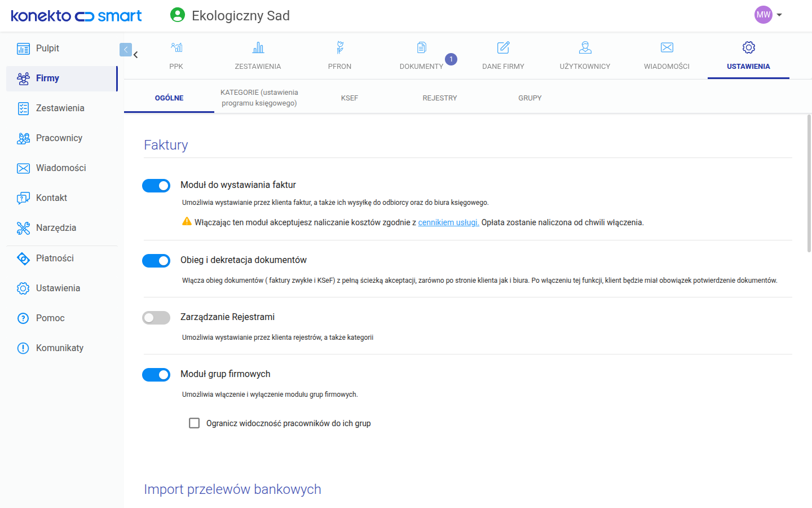The height and width of the screenshot is (508, 812).
Task: Click Import przelewów bankowych heading
Action: 232,489
